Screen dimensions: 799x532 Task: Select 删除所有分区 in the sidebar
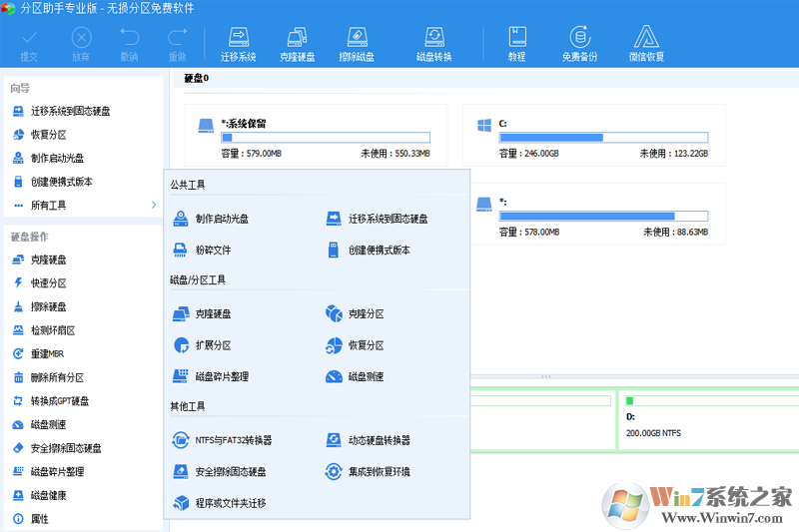(48, 377)
